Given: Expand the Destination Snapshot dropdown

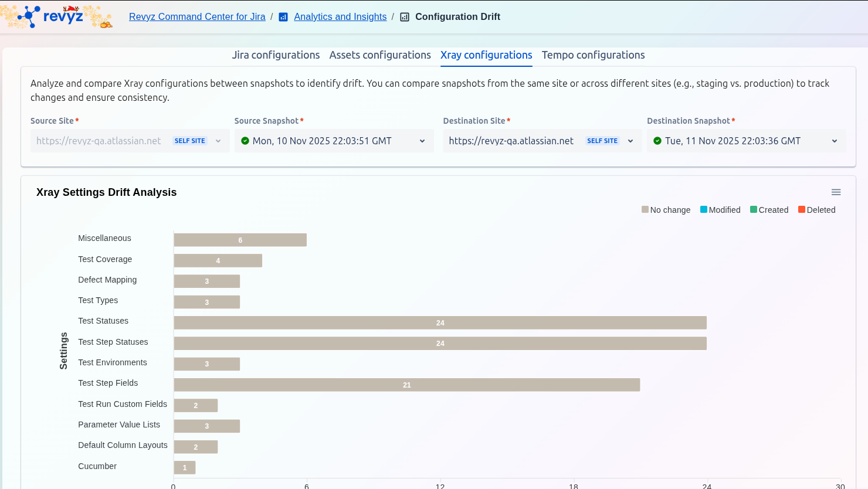Looking at the screenshot, I should 835,141.
